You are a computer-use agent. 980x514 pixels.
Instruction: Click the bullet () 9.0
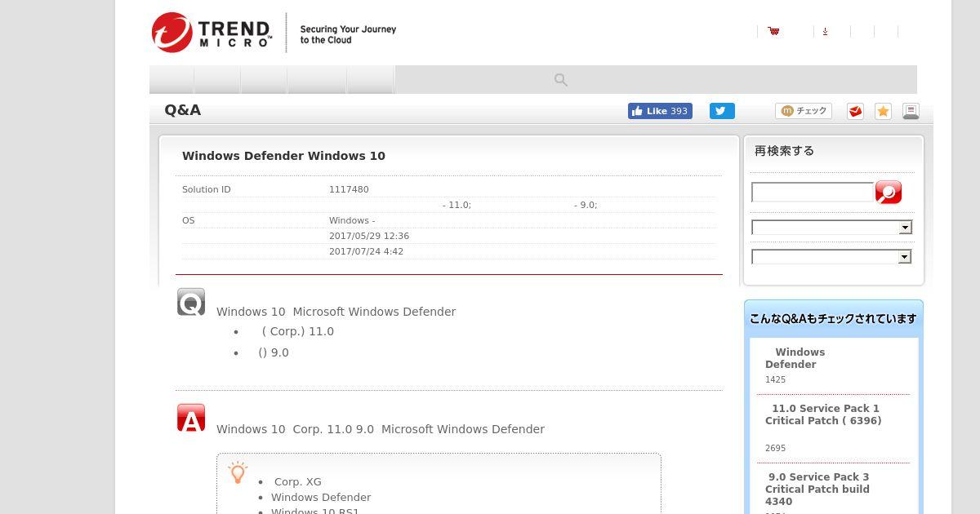pos(274,352)
